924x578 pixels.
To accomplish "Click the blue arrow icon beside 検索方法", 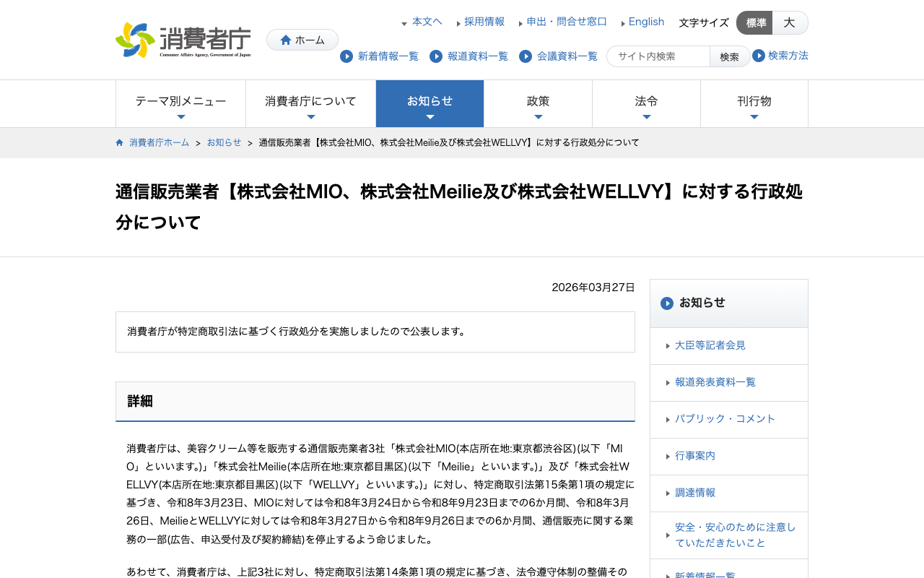I will 759,56.
